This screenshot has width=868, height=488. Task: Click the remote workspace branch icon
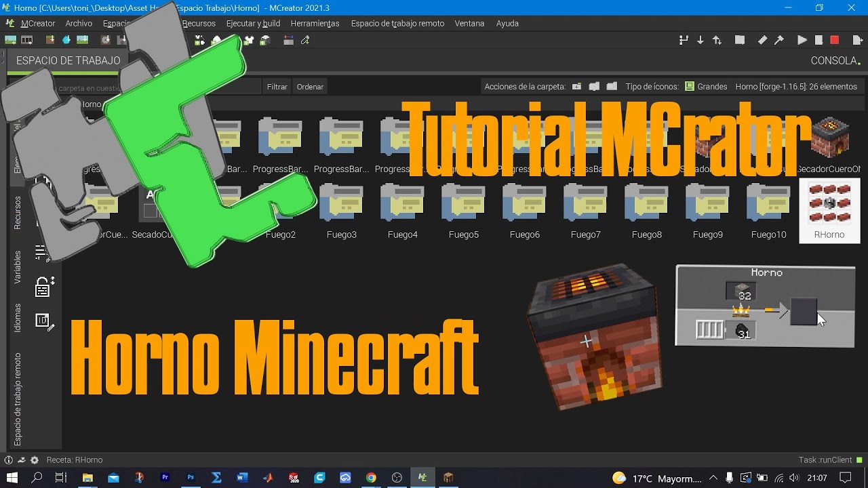click(x=684, y=40)
